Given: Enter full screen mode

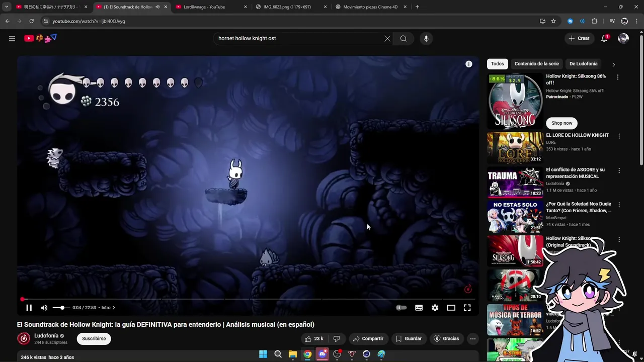Looking at the screenshot, I should (x=467, y=308).
